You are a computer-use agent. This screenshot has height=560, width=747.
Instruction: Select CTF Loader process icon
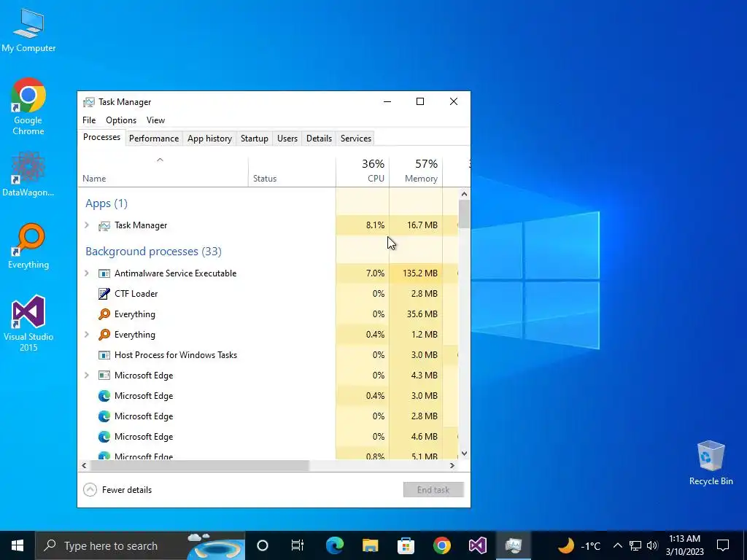(104, 294)
